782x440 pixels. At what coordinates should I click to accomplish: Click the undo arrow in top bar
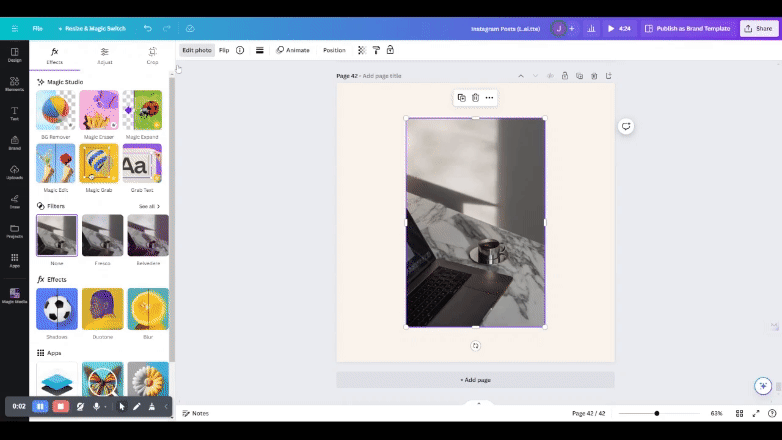[x=148, y=29]
